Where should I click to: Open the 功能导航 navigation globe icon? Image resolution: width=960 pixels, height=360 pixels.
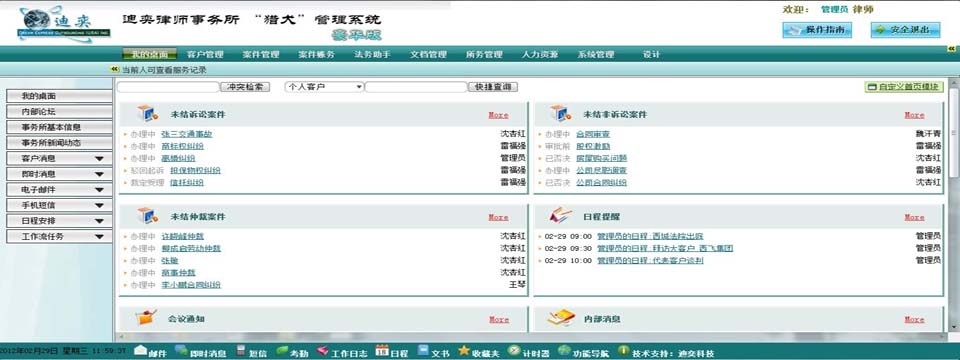click(564, 350)
